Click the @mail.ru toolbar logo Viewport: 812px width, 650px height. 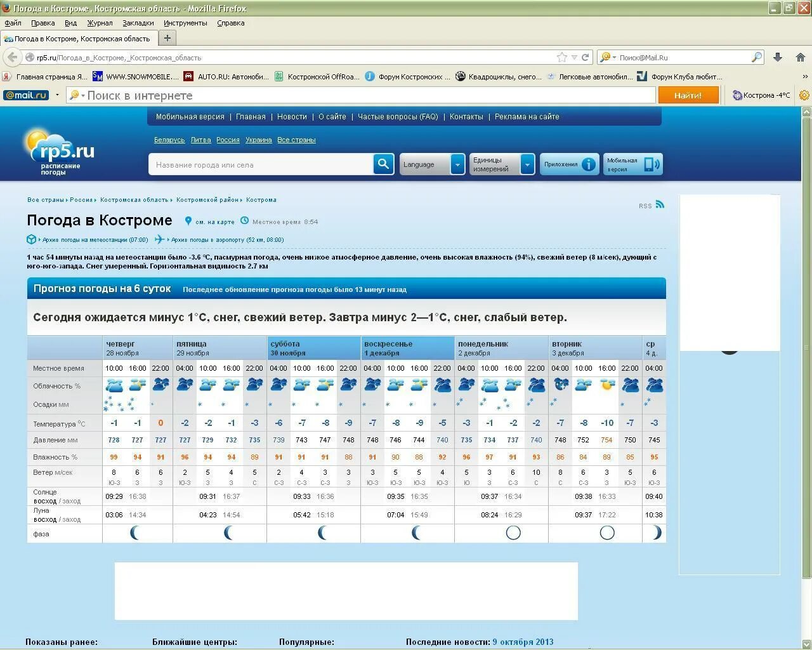(26, 95)
